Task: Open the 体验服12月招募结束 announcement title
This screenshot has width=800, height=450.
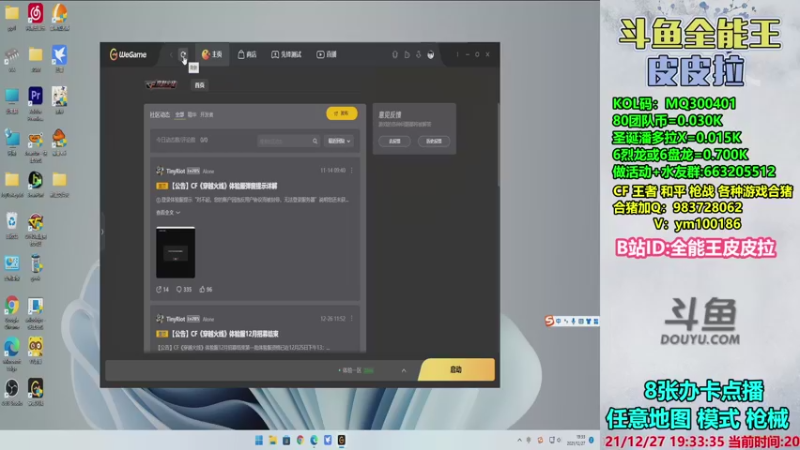Action: pyautogui.click(x=224, y=334)
